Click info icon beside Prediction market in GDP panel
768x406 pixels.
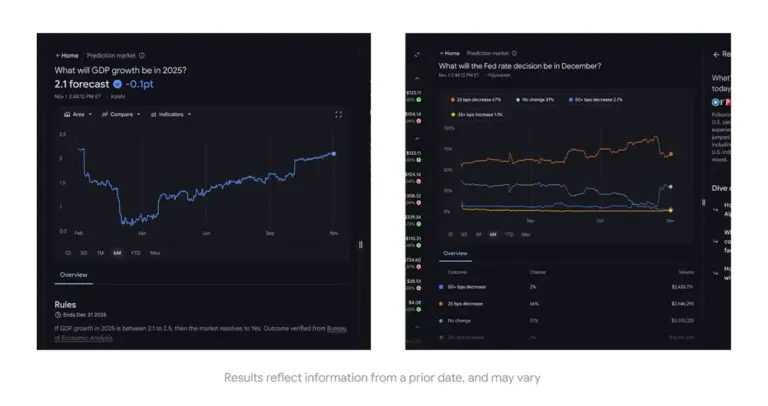[x=142, y=56]
